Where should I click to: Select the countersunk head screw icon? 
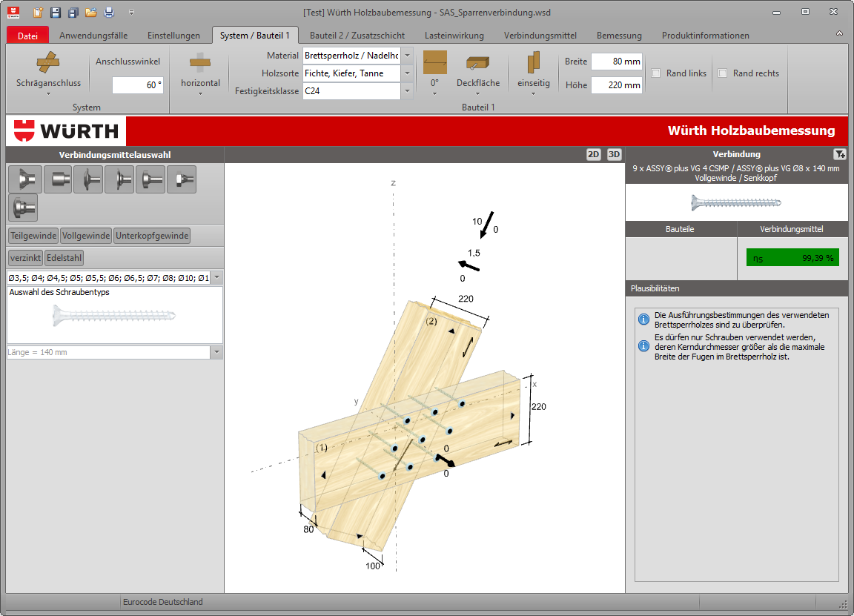[25, 179]
